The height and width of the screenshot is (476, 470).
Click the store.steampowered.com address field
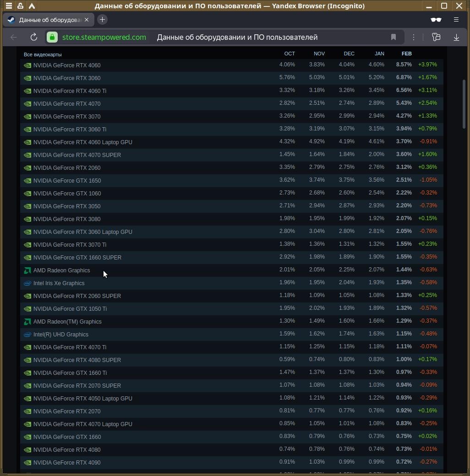point(104,37)
